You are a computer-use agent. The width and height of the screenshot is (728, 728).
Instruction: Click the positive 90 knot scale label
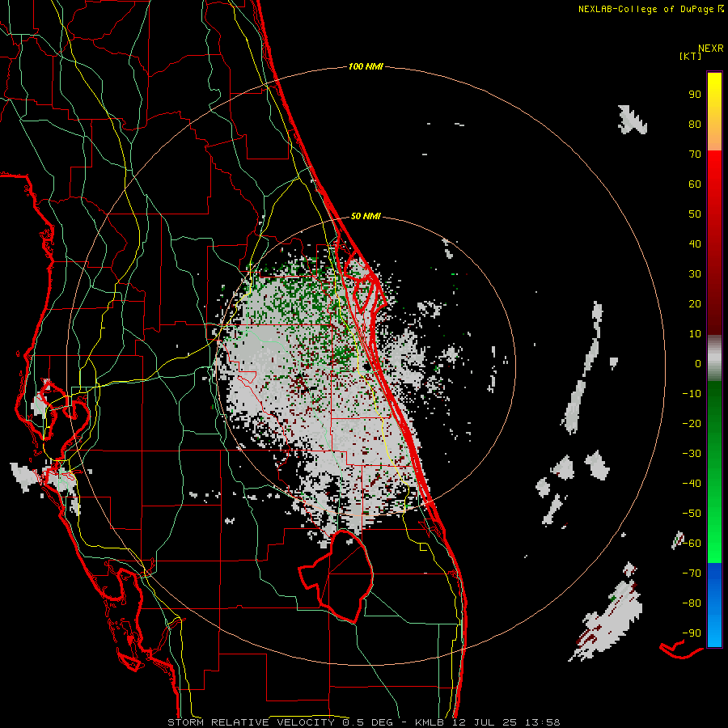pos(695,95)
